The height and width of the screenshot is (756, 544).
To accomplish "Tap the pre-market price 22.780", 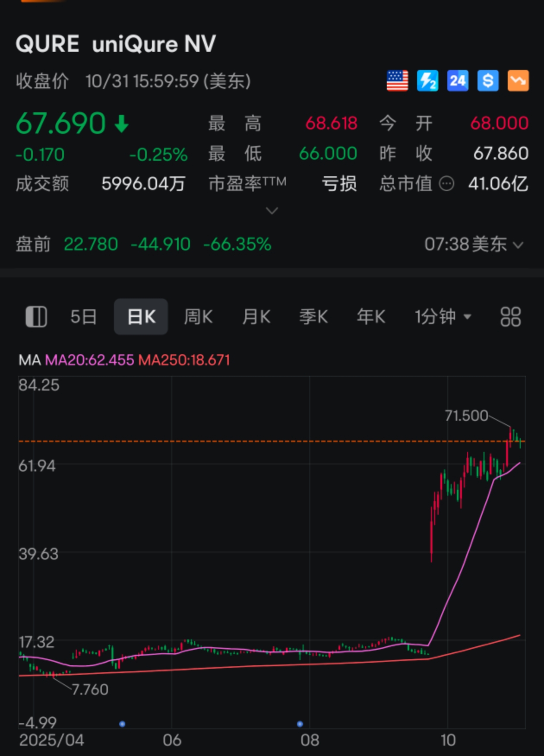I will point(91,245).
